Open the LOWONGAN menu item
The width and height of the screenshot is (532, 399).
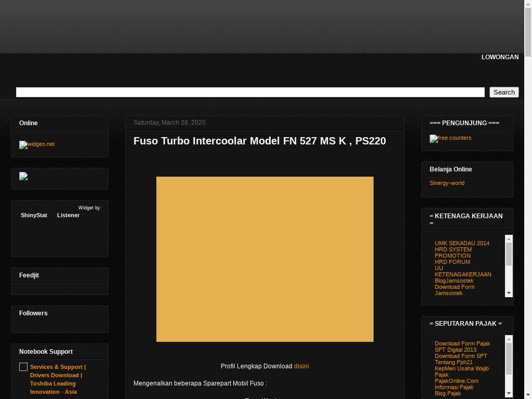pyautogui.click(x=500, y=57)
